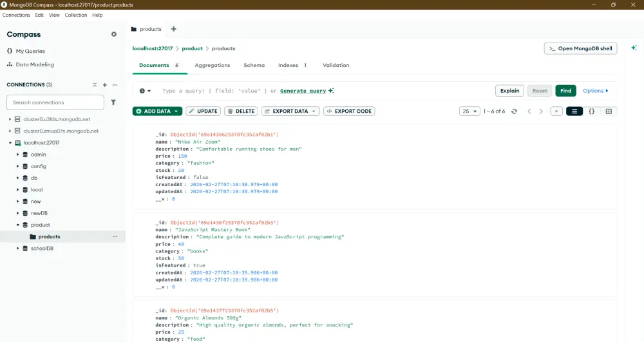The height and width of the screenshot is (342, 644).
Task: Open Help menu
Action: click(97, 15)
